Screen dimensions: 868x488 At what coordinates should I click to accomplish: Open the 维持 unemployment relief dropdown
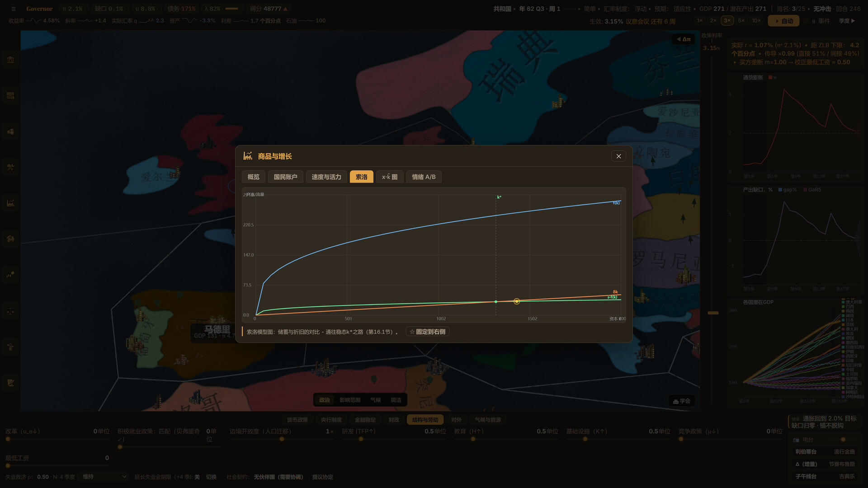[104, 477]
